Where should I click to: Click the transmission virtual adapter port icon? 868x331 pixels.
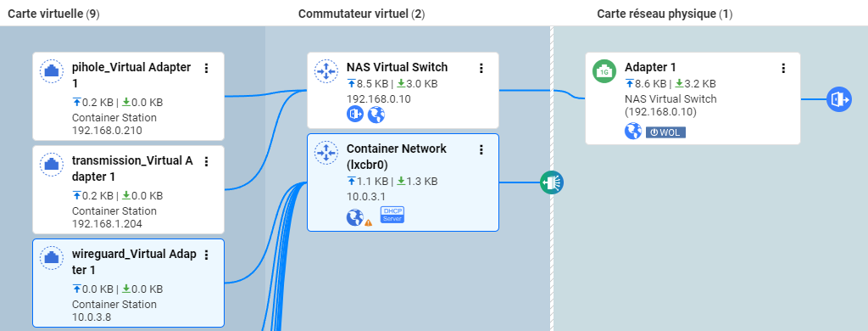coord(52,165)
